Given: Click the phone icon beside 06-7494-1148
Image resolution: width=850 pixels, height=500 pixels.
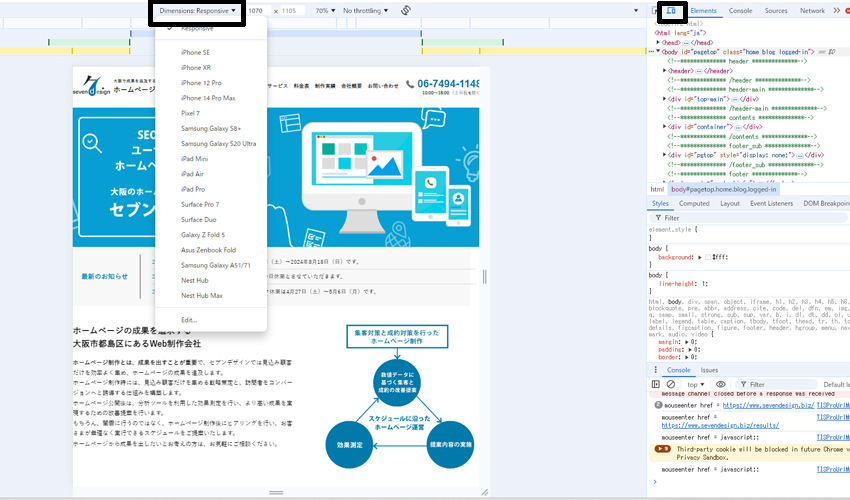Looking at the screenshot, I should (x=410, y=84).
